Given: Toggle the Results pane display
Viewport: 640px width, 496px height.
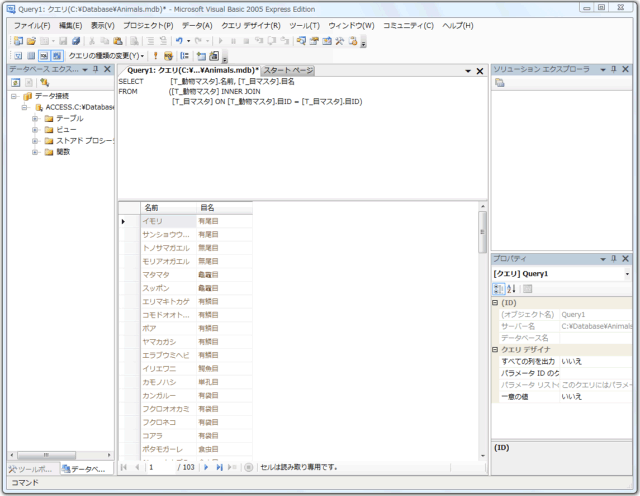Looking at the screenshot, I should (x=57, y=56).
